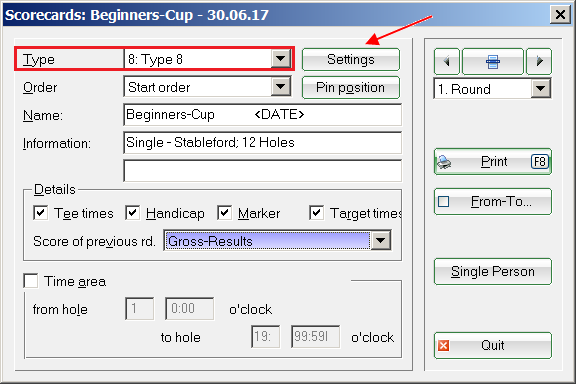Open scorecard Settings
Image resolution: width=576 pixels, height=384 pixels.
(x=350, y=59)
